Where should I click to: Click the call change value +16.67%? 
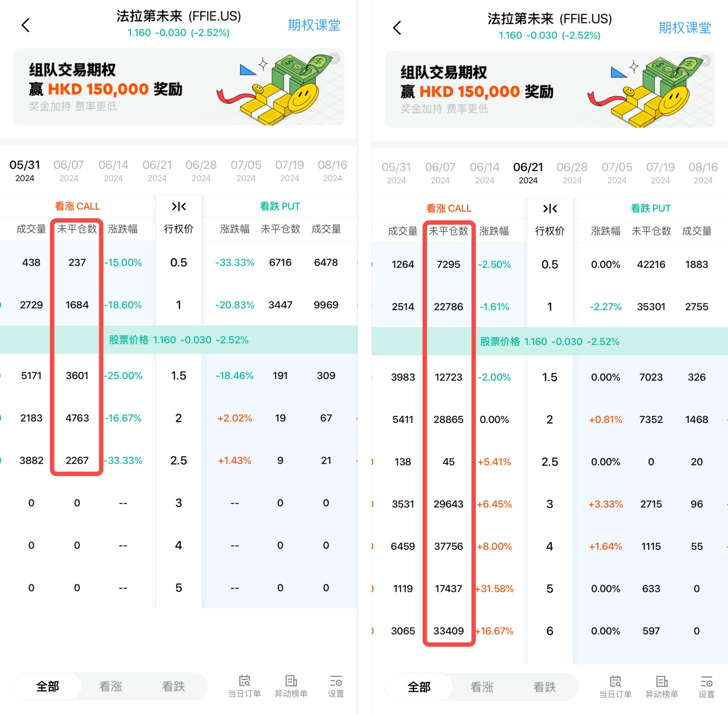[x=494, y=631]
